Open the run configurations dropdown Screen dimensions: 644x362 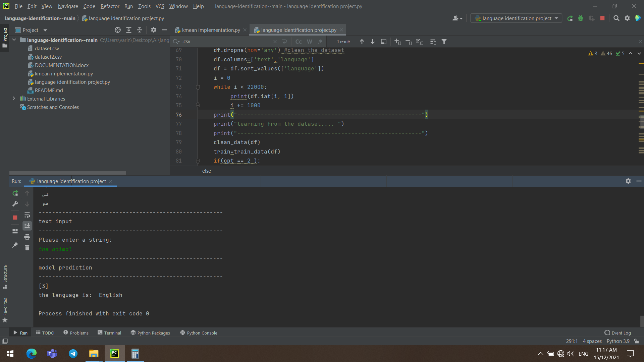tap(516, 18)
